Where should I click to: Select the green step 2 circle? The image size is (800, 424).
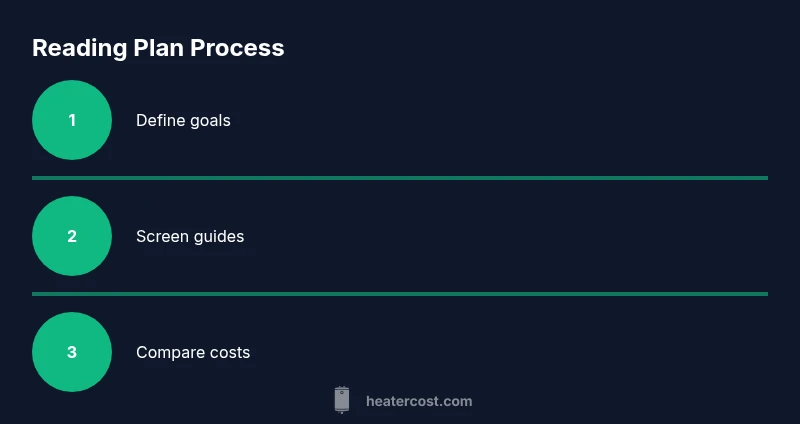(72, 236)
